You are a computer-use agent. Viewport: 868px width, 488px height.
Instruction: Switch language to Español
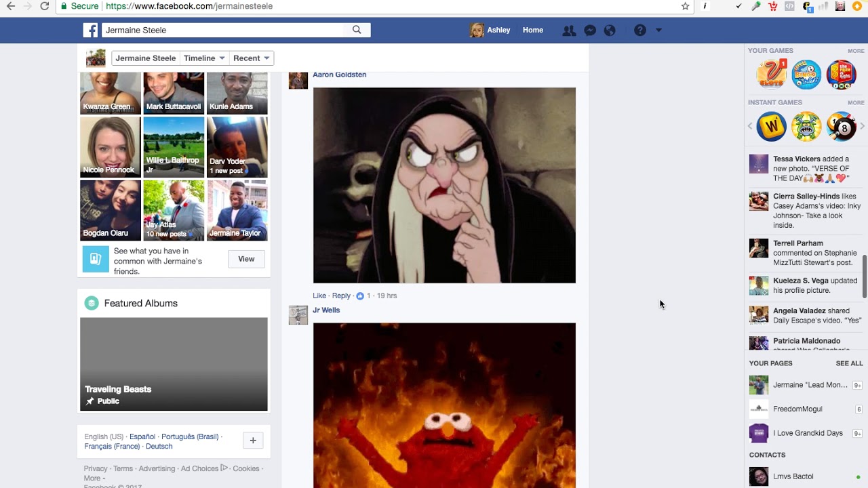point(142,437)
